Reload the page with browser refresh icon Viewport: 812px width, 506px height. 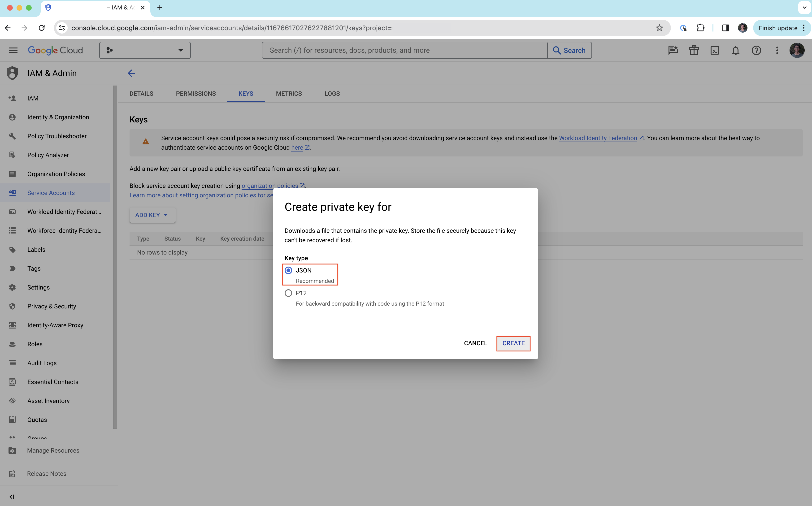pyautogui.click(x=42, y=28)
